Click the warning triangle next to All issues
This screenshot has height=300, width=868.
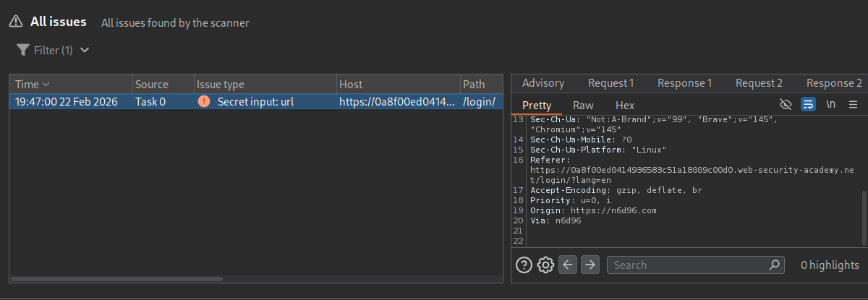[16, 22]
